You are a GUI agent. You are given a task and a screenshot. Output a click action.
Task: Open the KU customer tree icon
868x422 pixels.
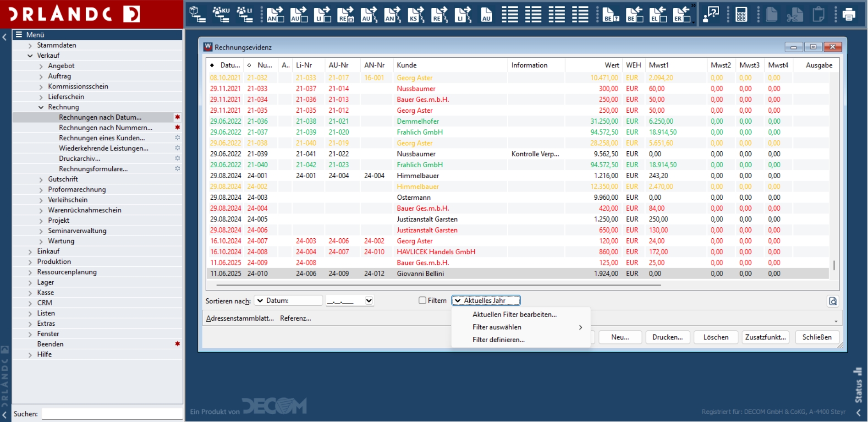pos(221,14)
